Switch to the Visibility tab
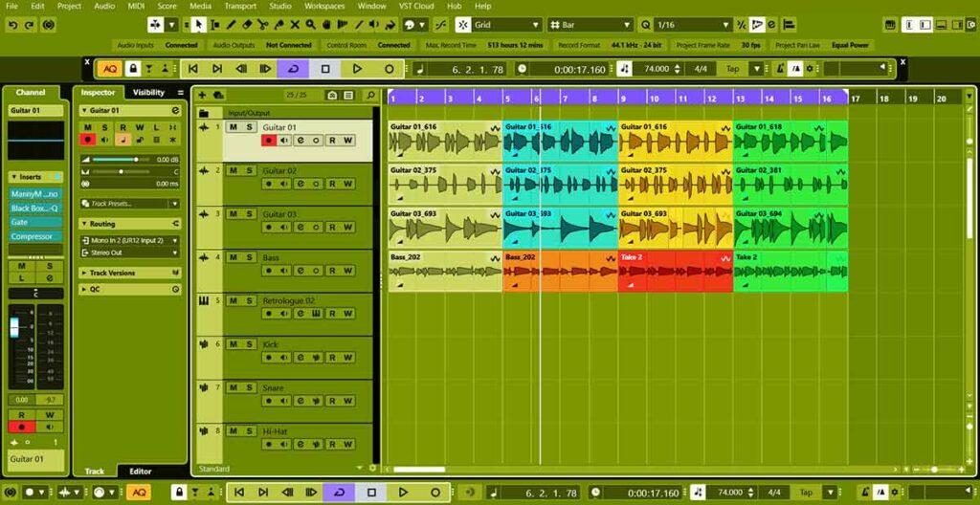This screenshot has height=505, width=980. pyautogui.click(x=148, y=93)
